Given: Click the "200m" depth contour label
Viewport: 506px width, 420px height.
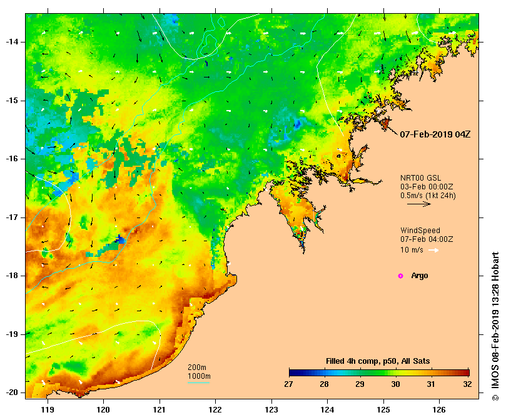Looking at the screenshot, I should 197,367.
